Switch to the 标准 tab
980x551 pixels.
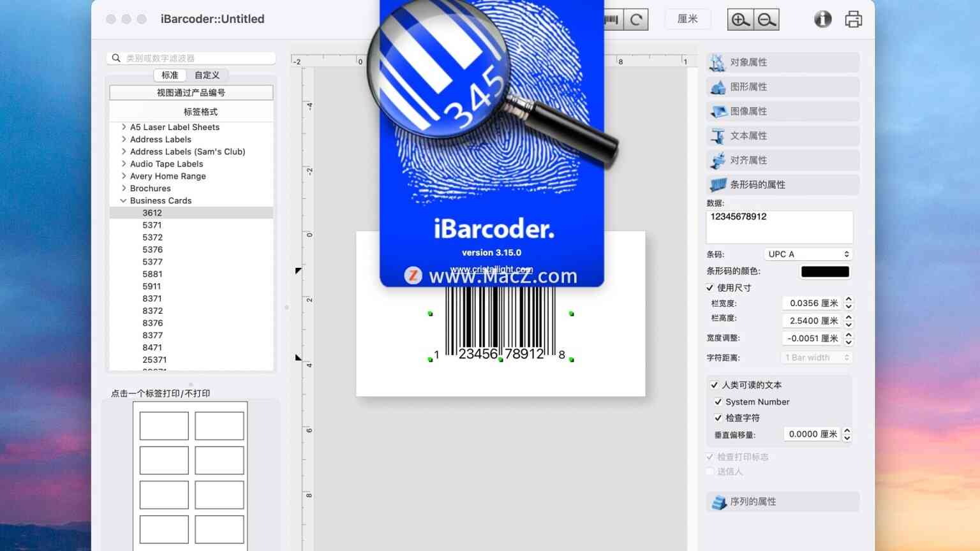click(x=170, y=75)
